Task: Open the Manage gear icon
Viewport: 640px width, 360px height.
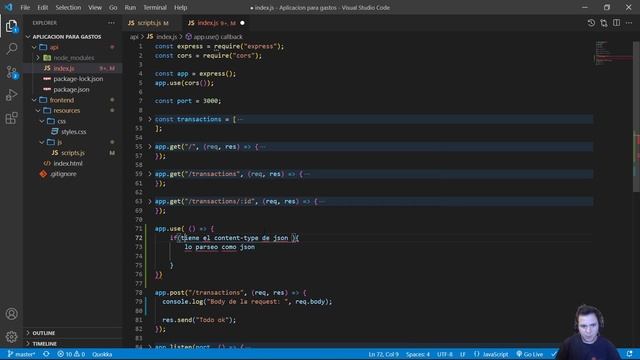Action: pos(11,337)
